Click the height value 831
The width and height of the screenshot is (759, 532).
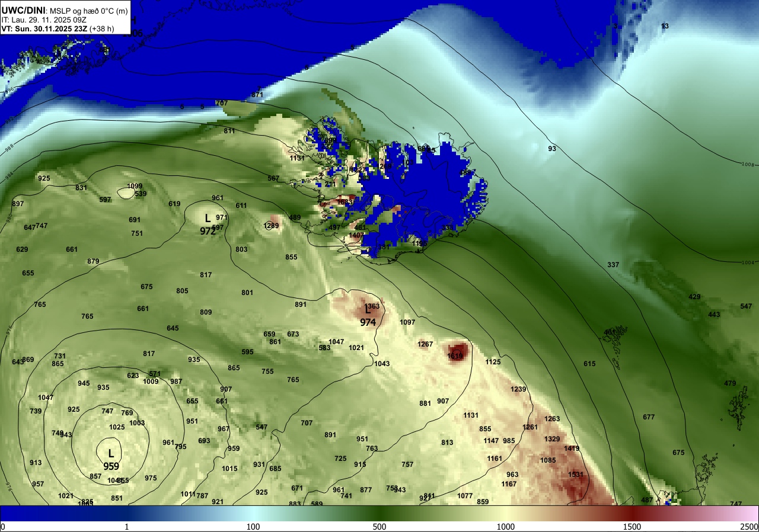81,188
